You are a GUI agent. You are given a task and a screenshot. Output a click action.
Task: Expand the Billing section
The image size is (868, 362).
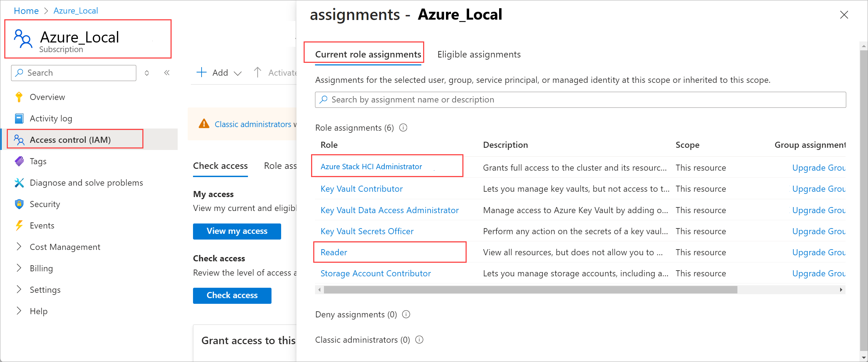[19, 268]
